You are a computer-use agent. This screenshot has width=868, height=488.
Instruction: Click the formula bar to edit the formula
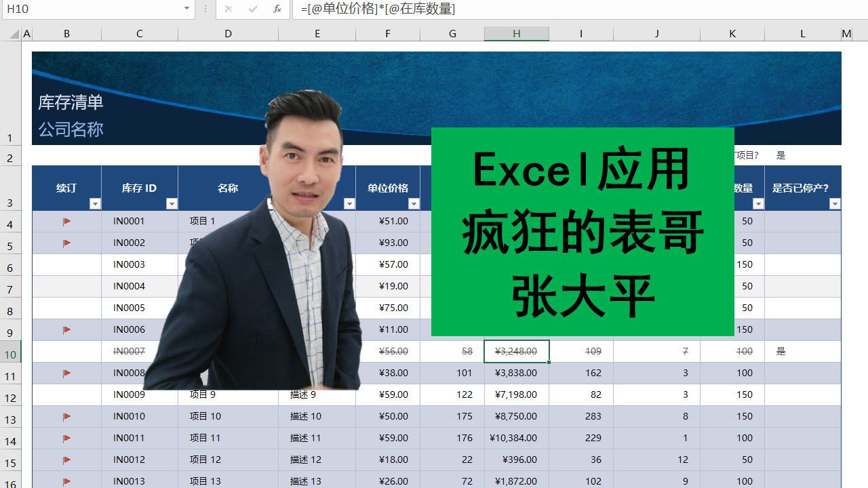pyautogui.click(x=407, y=9)
